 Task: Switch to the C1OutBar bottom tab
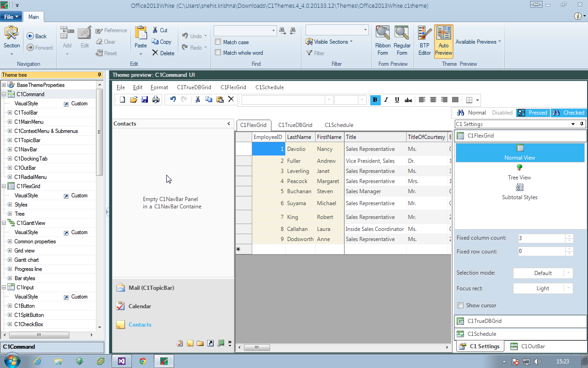528,346
